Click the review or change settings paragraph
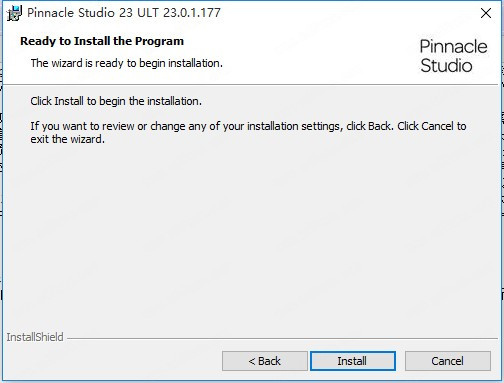Viewport: 504px width, 383px height. click(x=248, y=132)
